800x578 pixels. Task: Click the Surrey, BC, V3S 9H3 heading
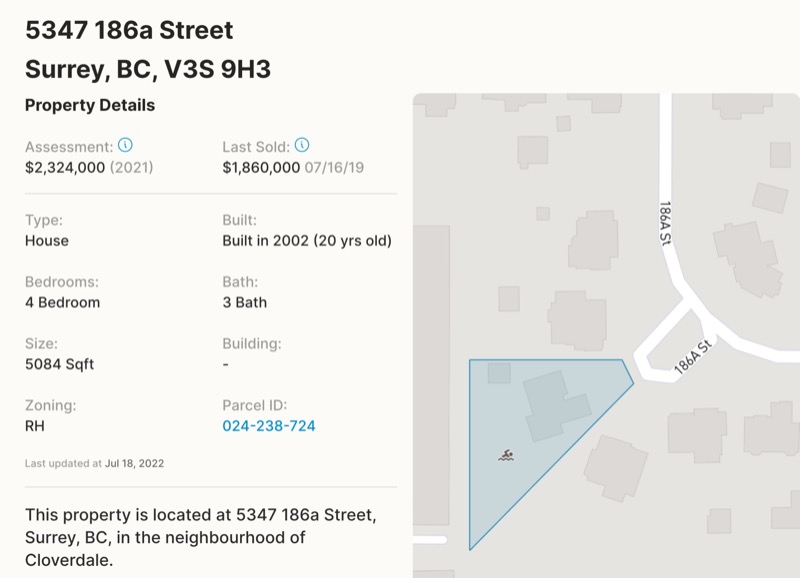(x=148, y=69)
